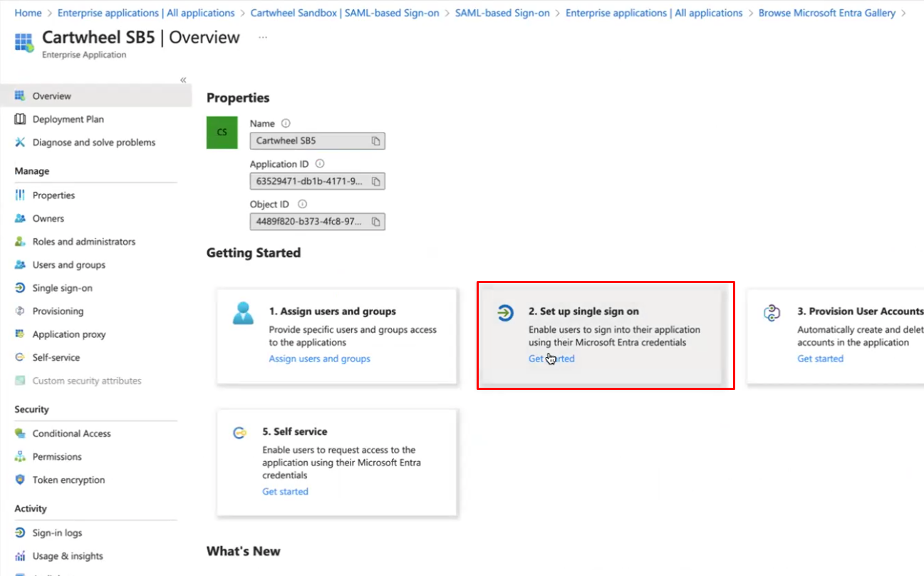
Task: Click the Diagnose and solve problems wrench icon
Action: pos(20,143)
